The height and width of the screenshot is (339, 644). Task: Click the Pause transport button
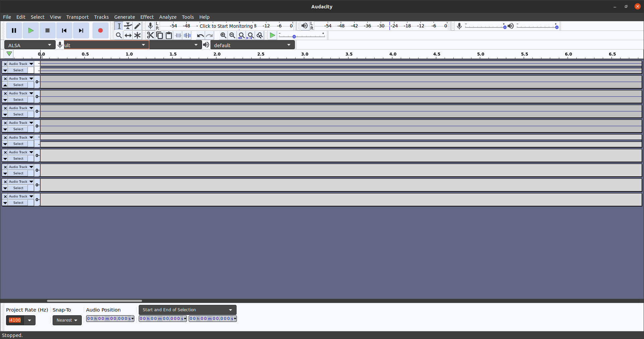(x=14, y=30)
